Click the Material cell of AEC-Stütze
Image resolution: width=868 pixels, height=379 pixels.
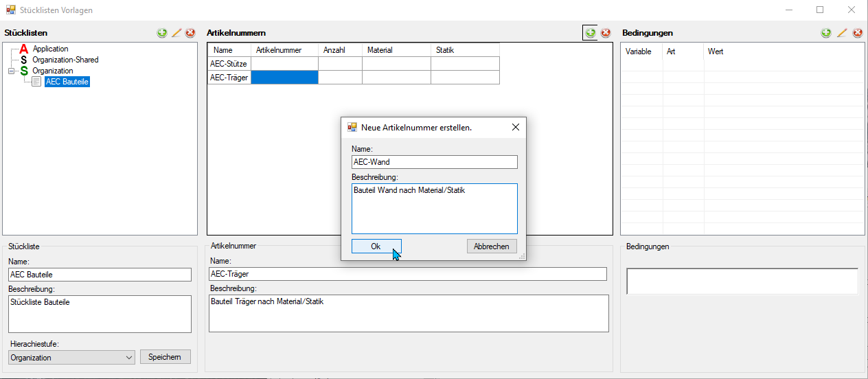click(x=397, y=63)
